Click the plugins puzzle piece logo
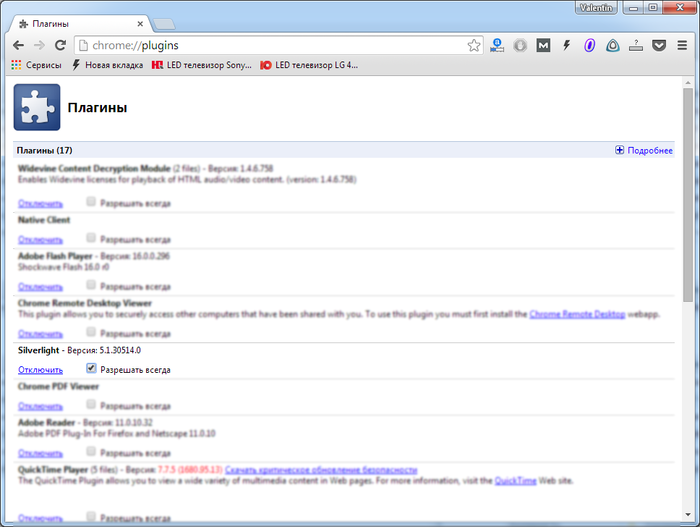 [x=37, y=107]
